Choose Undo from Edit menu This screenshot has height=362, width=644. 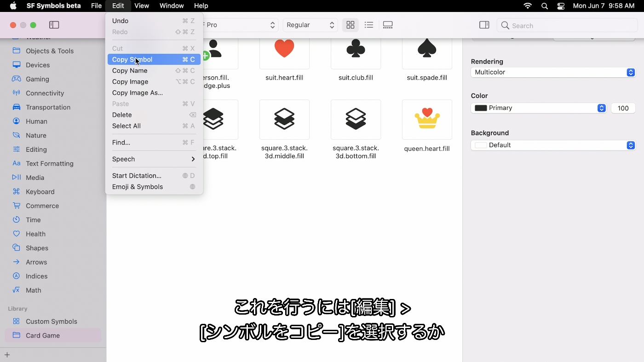pos(154,21)
